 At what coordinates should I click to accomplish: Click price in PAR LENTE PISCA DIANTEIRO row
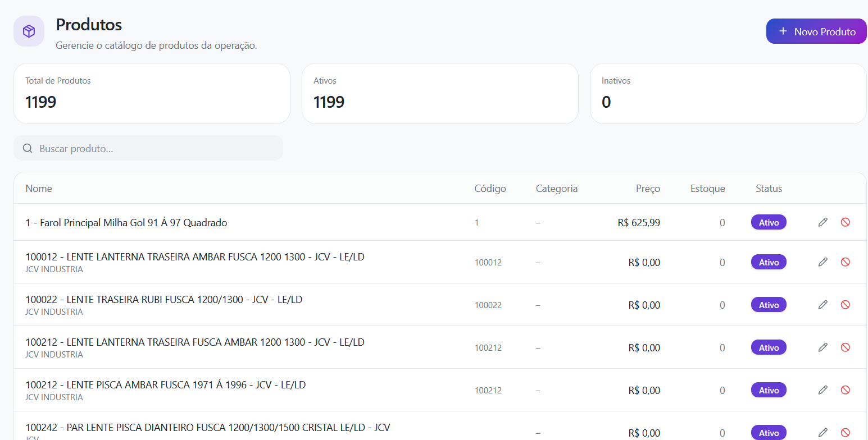(644, 433)
